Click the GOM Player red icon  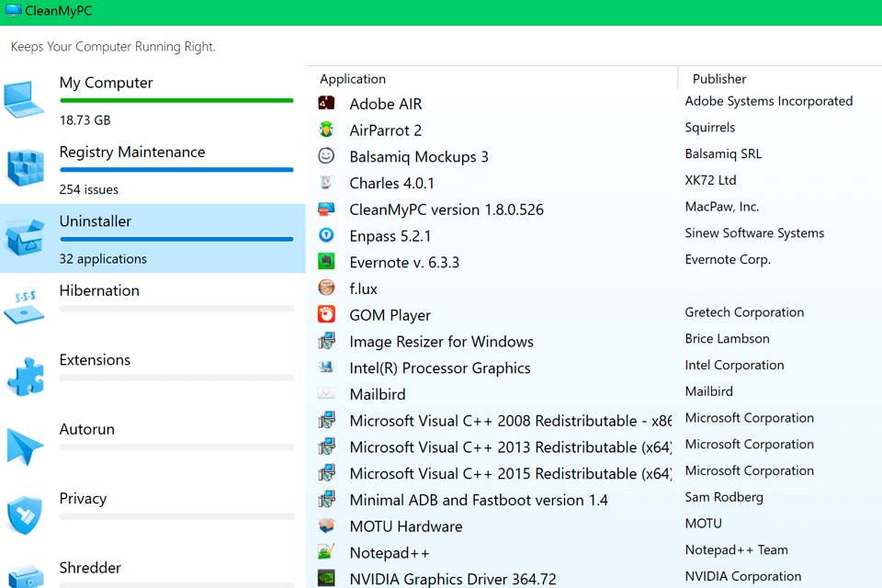pyautogui.click(x=326, y=314)
